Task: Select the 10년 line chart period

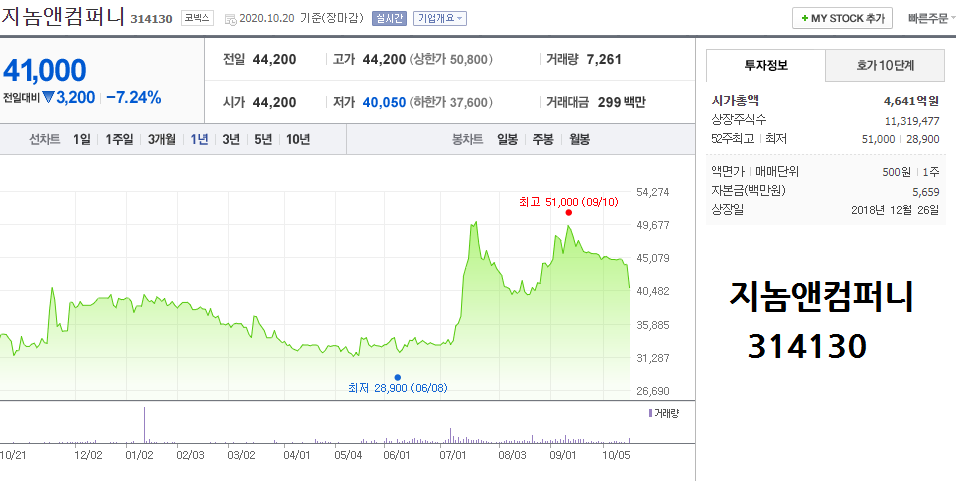Action: click(298, 139)
